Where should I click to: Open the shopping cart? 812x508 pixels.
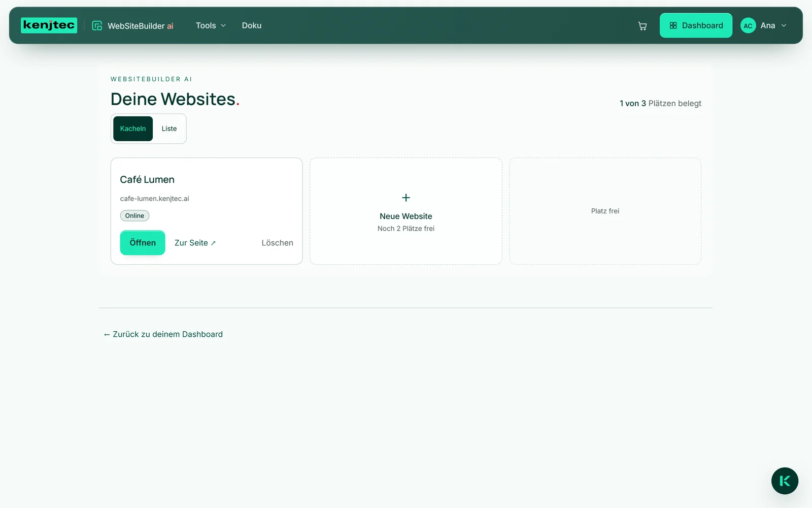coord(642,26)
